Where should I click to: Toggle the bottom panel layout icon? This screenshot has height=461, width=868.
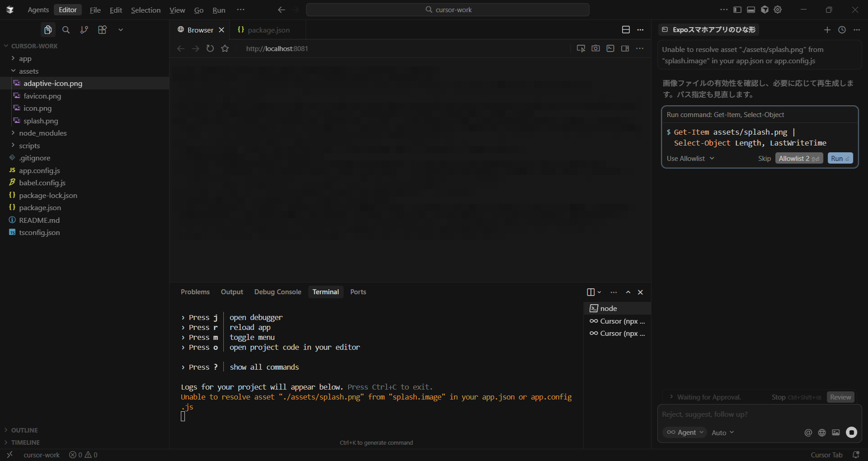pos(751,9)
